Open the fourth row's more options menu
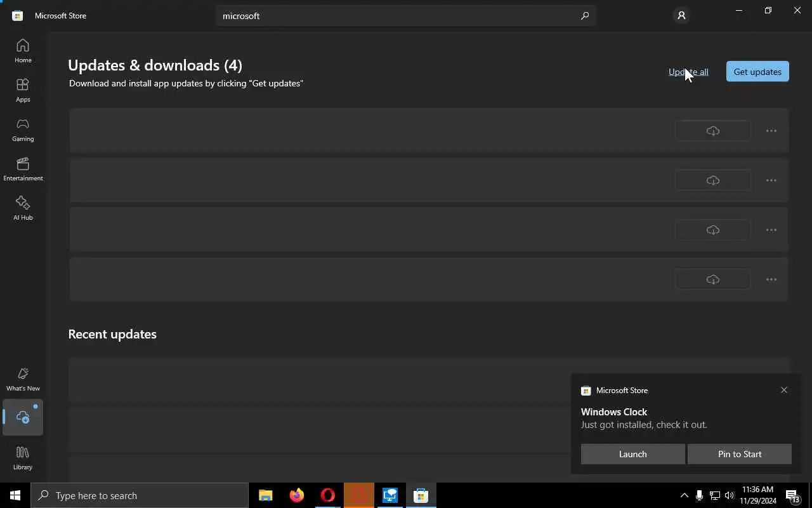Viewport: 812px width, 508px height. coord(771,279)
